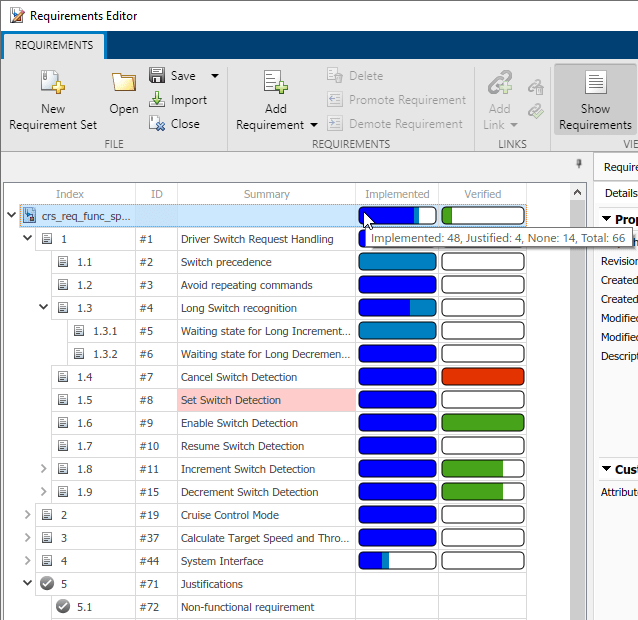
Task: Click the pin icon above table
Action: (579, 165)
